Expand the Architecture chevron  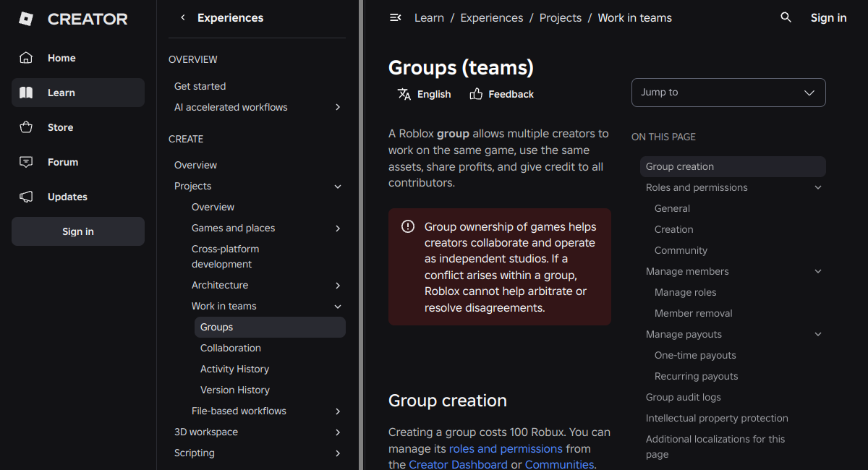pos(338,286)
